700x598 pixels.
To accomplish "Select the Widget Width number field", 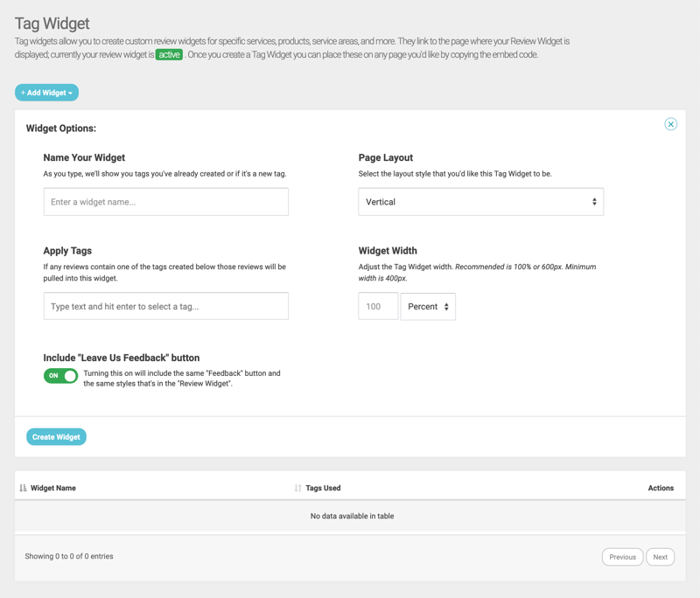I will (x=378, y=307).
